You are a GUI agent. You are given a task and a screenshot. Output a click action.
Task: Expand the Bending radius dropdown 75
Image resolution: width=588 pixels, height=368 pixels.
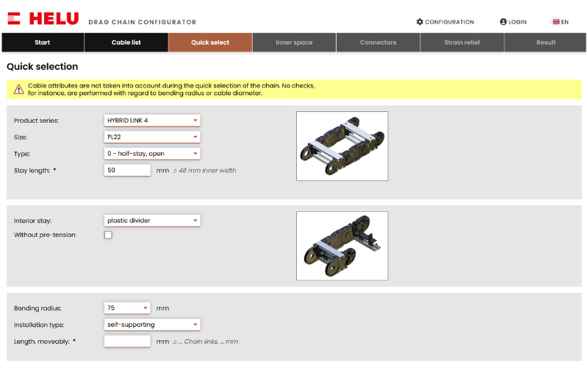(127, 308)
